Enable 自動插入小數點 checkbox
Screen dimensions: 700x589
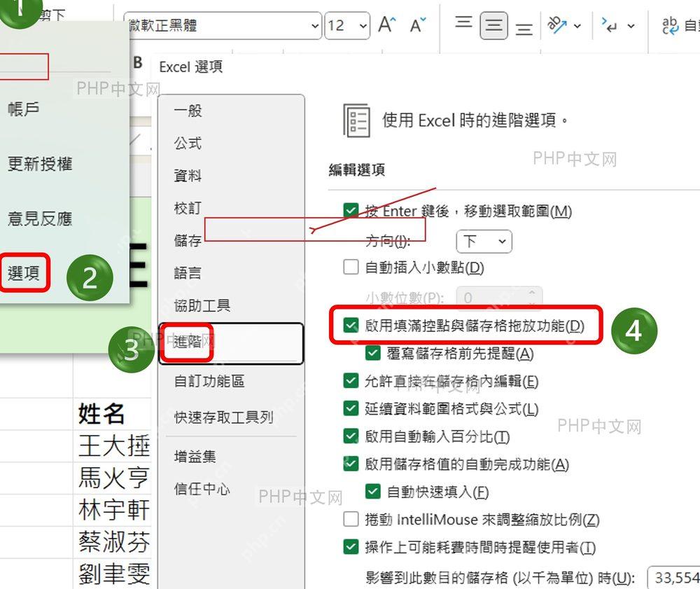pyautogui.click(x=351, y=267)
